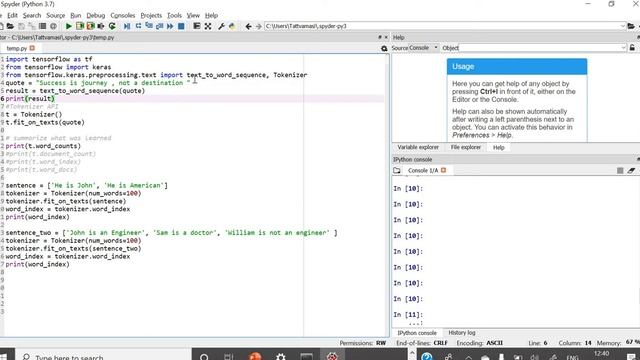Click the Save all files icon

pos(32,26)
